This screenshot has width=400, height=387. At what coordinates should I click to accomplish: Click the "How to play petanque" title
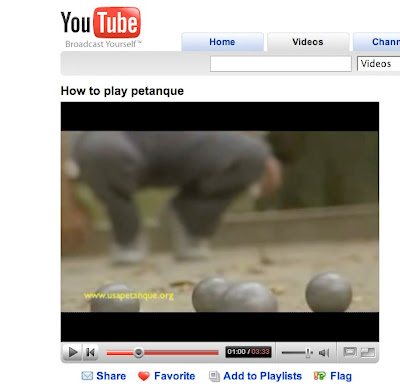[x=122, y=91]
